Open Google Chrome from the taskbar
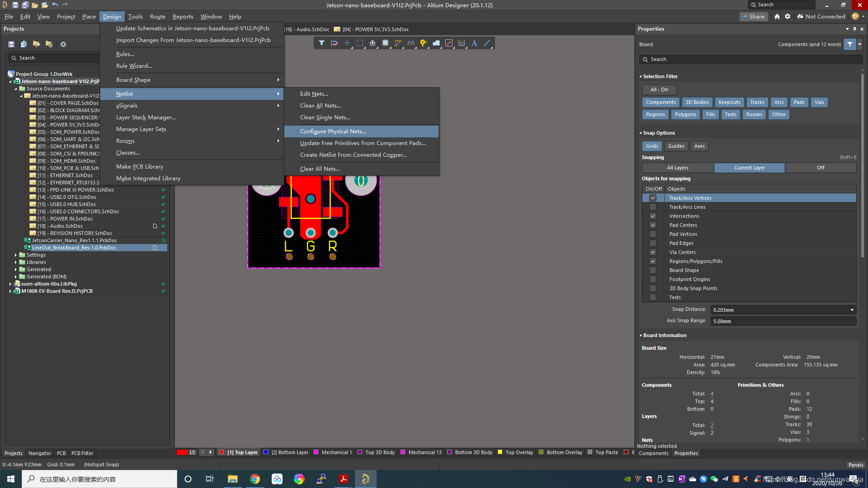 [255, 479]
